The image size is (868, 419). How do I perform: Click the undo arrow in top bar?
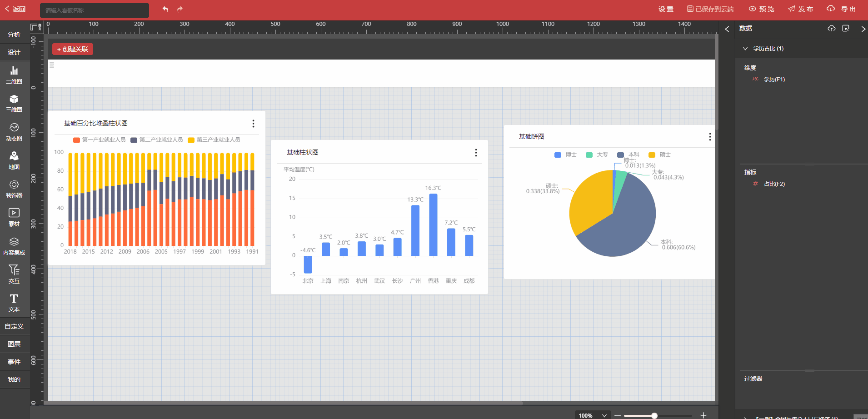coord(165,9)
